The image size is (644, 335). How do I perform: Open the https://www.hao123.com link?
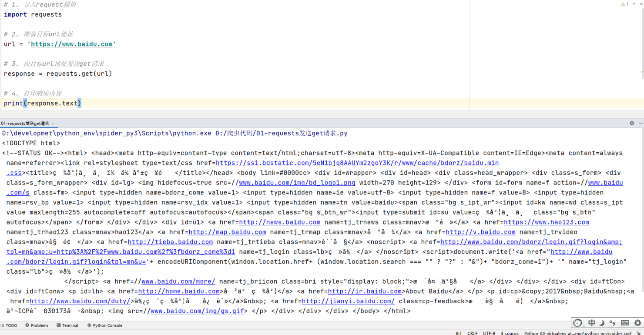pos(547,222)
